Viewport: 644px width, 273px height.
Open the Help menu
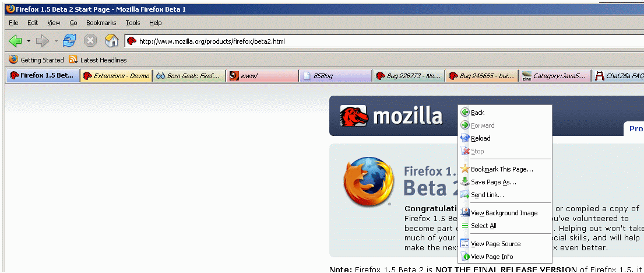point(155,23)
